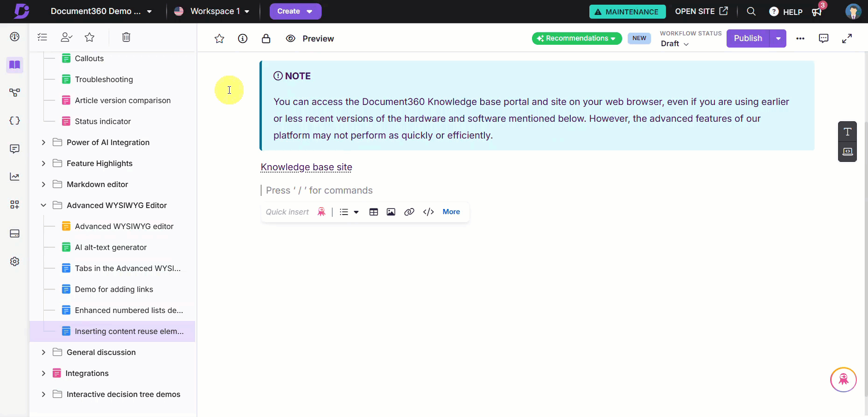Open the Recommendations dropdown
Screen dimensions: 868x417
click(577, 38)
